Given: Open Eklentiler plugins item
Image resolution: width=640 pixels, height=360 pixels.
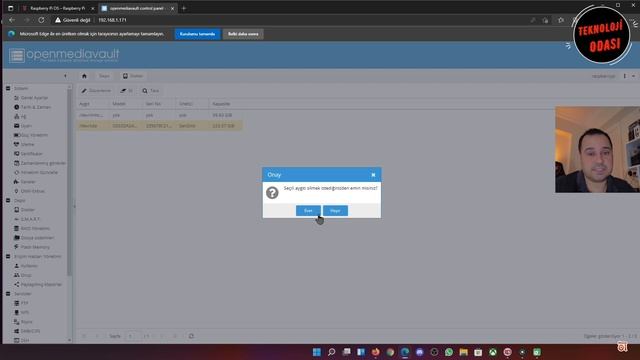Looking at the screenshot, I should tap(25, 182).
